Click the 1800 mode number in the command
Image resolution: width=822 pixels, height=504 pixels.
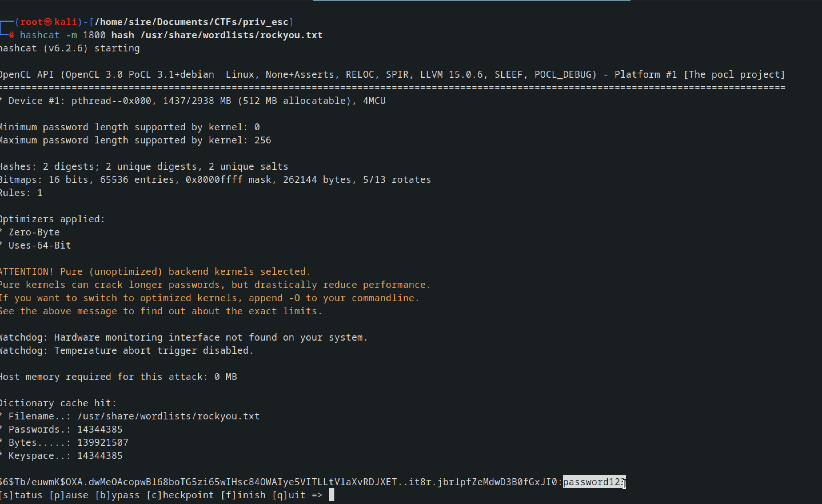(x=94, y=35)
